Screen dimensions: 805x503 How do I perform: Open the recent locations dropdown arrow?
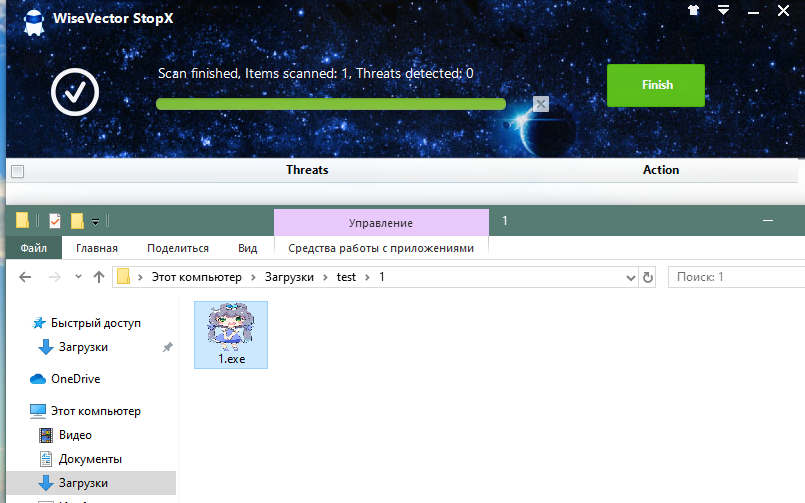[79, 277]
